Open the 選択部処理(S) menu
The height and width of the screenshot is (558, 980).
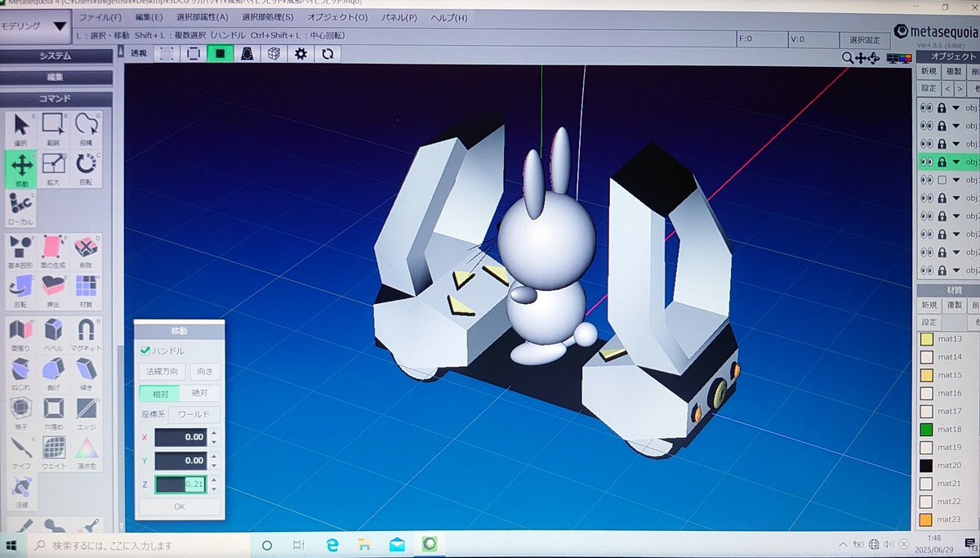(268, 17)
